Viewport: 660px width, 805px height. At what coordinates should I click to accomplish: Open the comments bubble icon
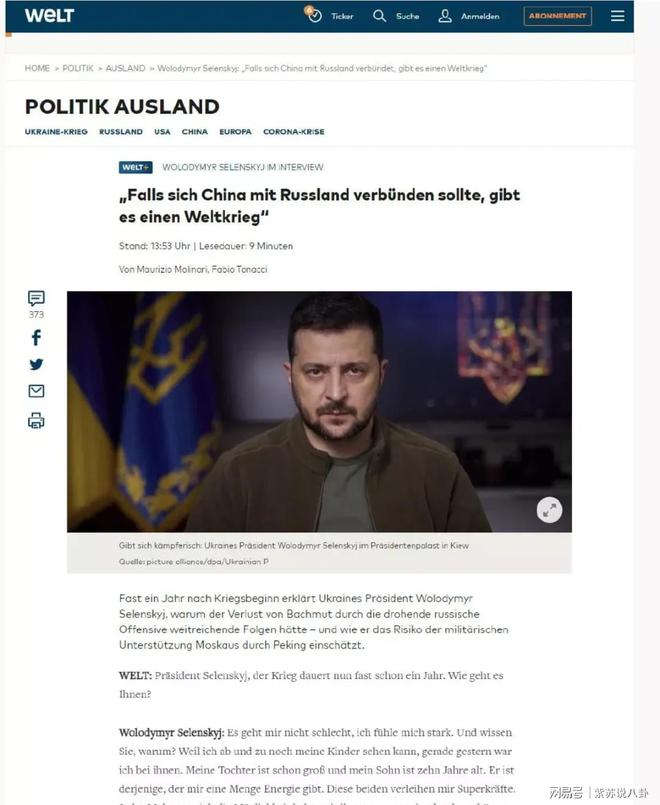pos(36,298)
